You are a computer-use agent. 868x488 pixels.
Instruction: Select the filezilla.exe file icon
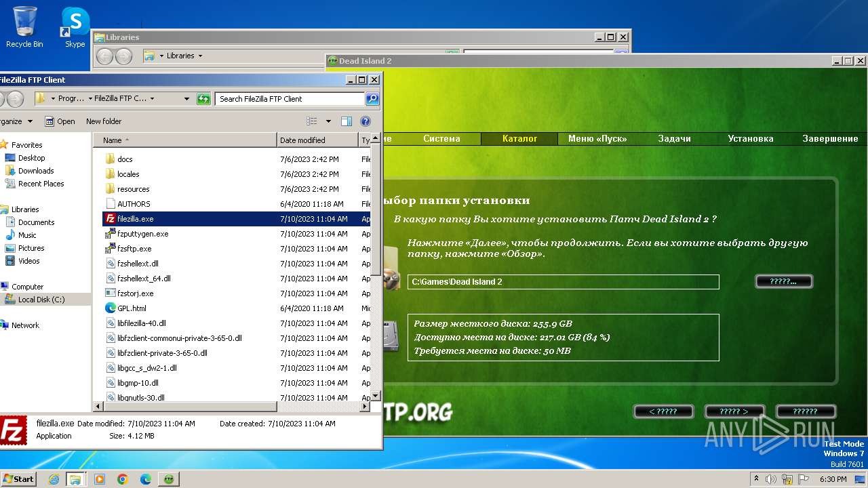click(111, 219)
